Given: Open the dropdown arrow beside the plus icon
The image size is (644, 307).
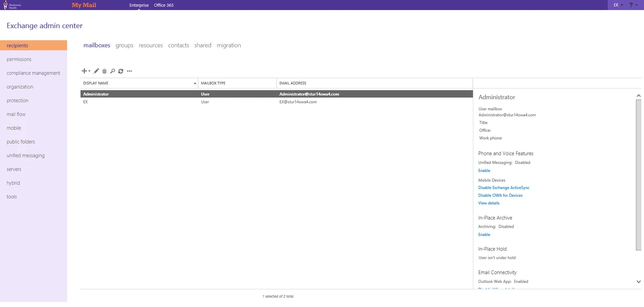Looking at the screenshot, I should pyautogui.click(x=89, y=71).
